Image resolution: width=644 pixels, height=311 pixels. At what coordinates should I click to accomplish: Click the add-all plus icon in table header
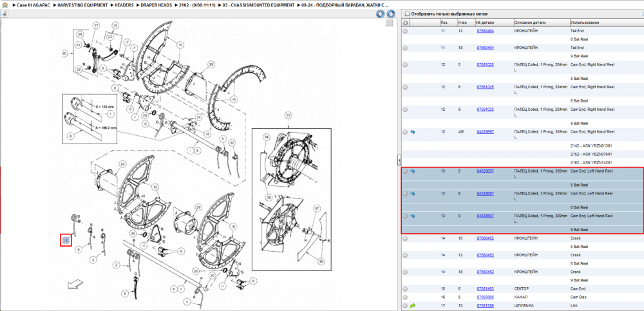coord(405,22)
